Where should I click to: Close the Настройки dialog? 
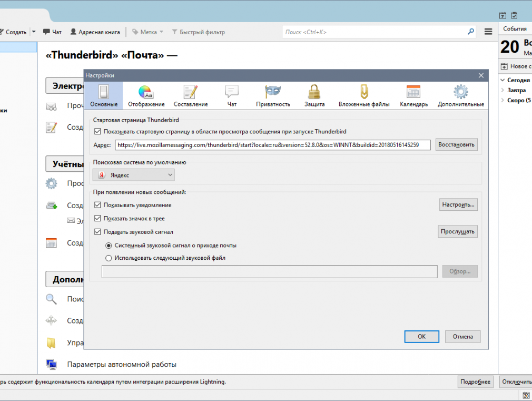(481, 75)
